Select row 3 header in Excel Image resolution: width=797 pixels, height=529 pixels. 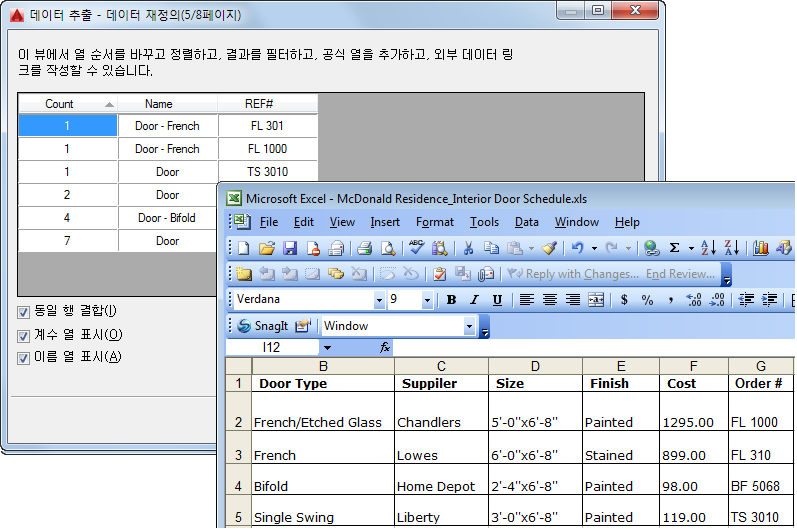pyautogui.click(x=238, y=449)
